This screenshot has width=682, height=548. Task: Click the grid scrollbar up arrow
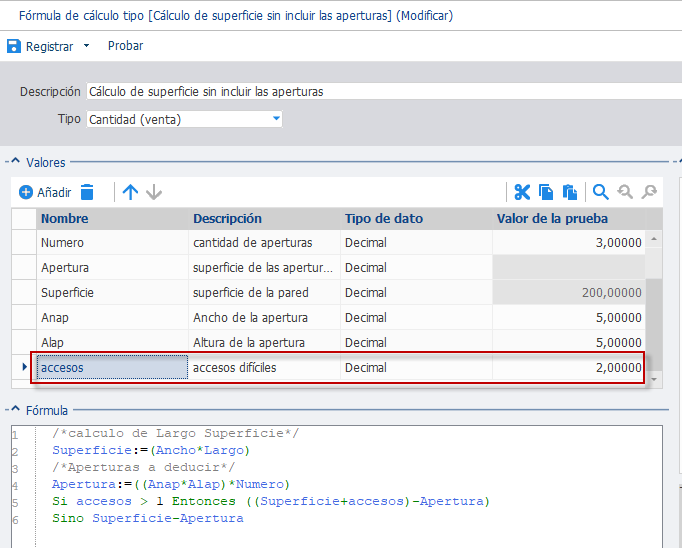pos(654,239)
